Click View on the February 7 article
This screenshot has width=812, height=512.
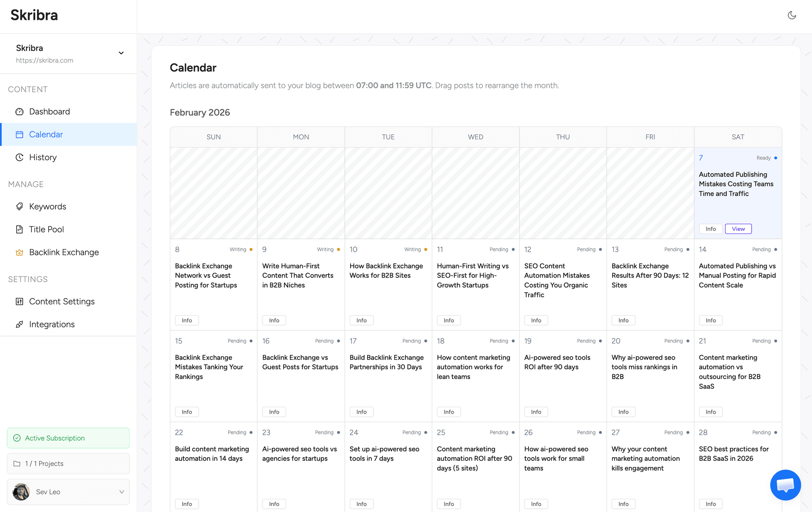738,228
